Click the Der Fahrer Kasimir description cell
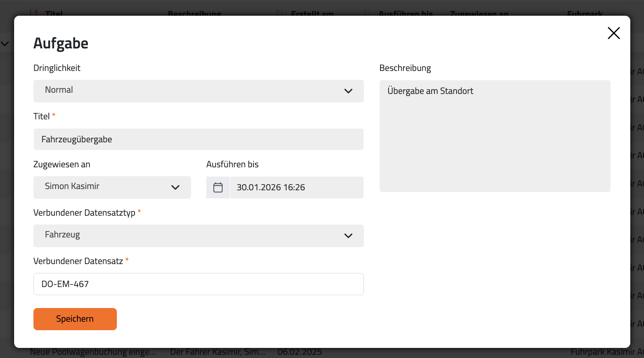644x358 pixels. tap(218, 352)
